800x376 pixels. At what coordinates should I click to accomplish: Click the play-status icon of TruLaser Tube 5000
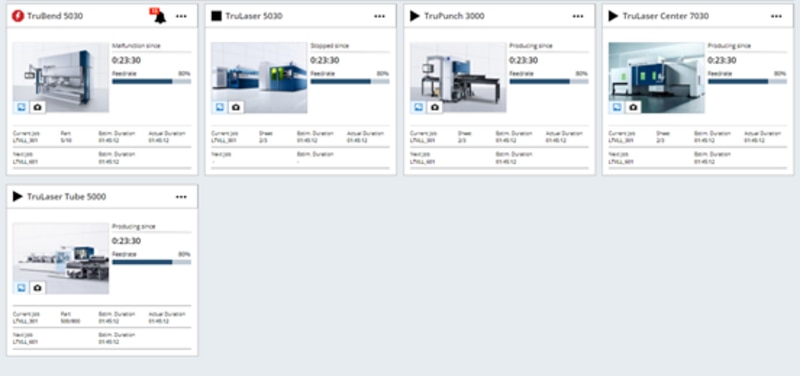point(18,196)
